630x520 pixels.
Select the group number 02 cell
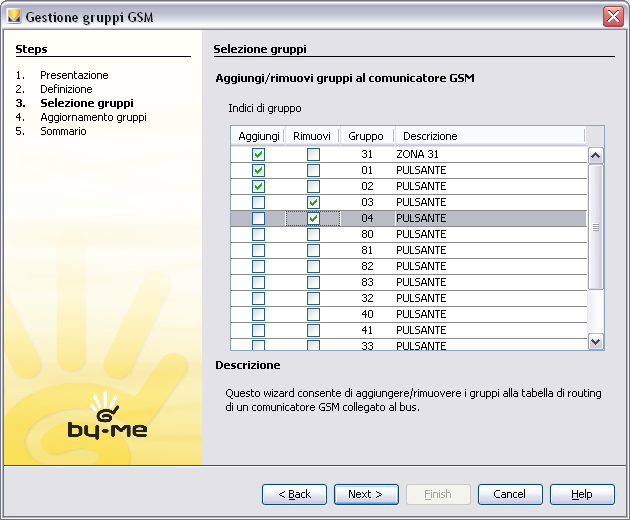[x=367, y=186]
